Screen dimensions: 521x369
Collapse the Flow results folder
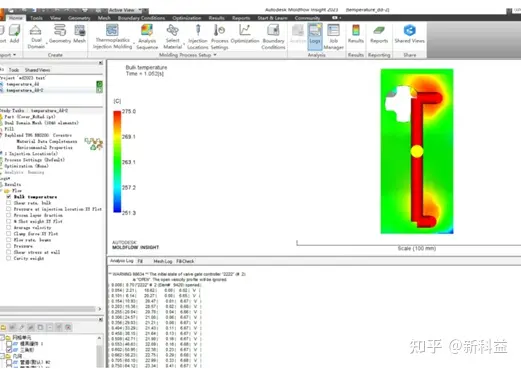(x=1, y=191)
